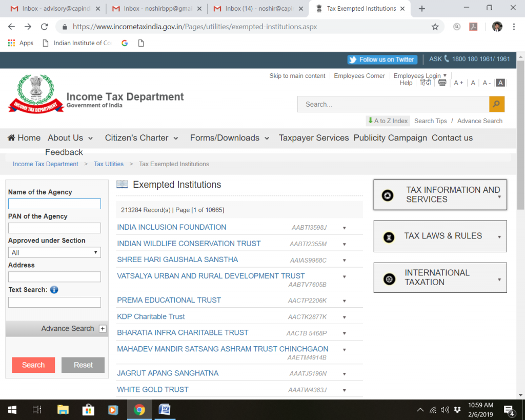This screenshot has height=420, width=525.
Task: Open the KDP Charitable Trust link
Action: 151,316
